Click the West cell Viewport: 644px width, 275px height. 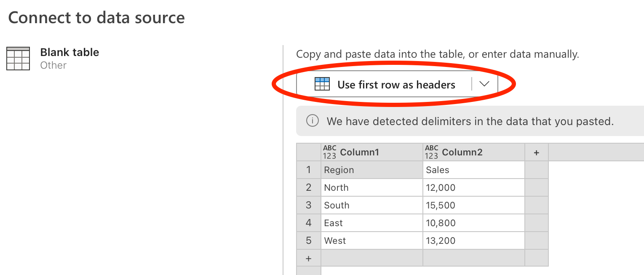coord(372,240)
